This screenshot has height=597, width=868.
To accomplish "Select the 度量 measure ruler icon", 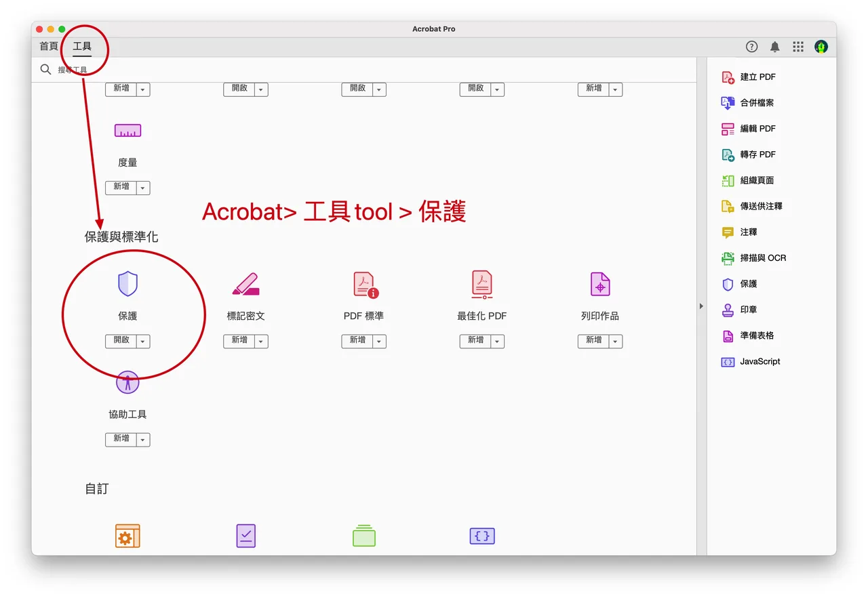I will coord(127,131).
